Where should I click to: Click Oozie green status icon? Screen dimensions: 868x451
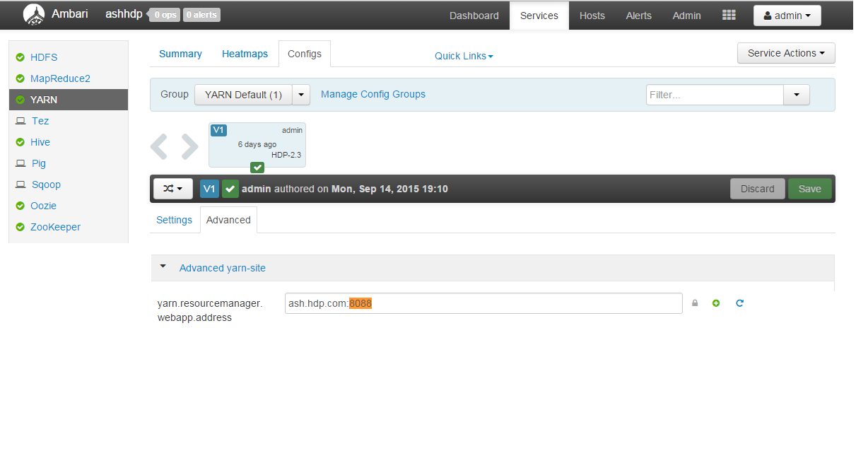point(20,206)
